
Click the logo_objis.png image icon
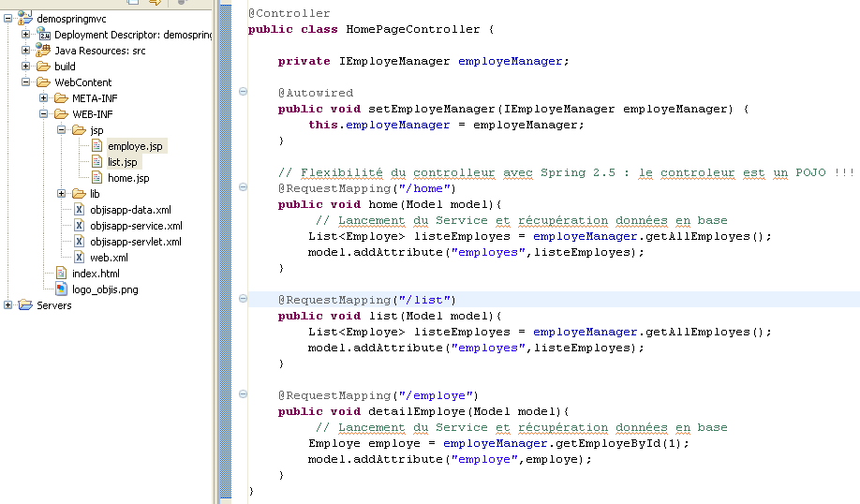62,289
